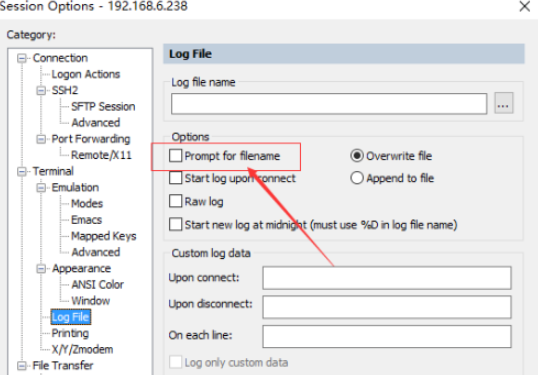Select Advanced under SSH2

coord(96,123)
